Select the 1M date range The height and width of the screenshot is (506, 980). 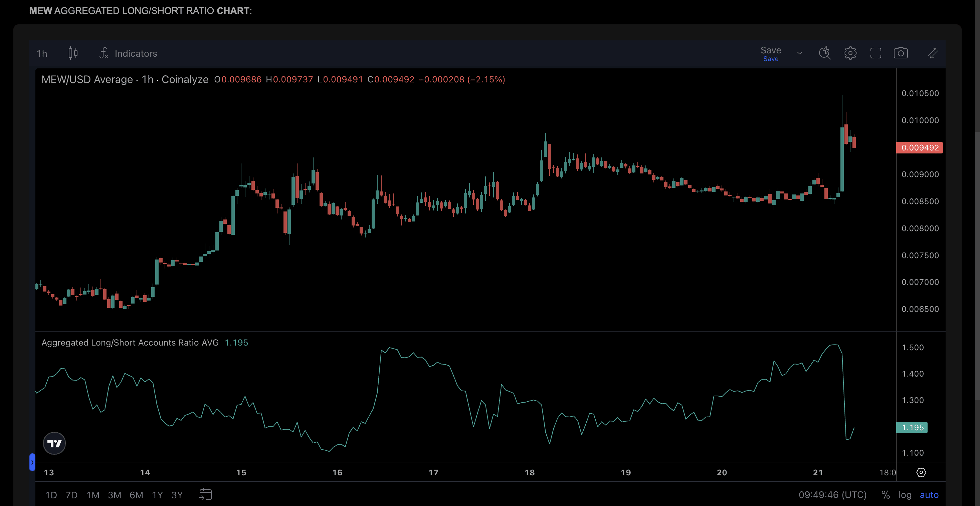click(92, 495)
